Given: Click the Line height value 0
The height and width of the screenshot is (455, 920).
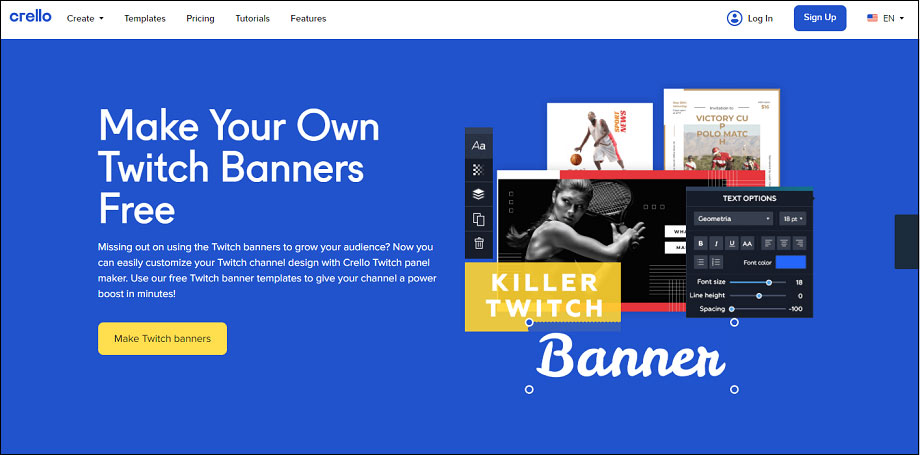Looking at the screenshot, I should coord(800,296).
